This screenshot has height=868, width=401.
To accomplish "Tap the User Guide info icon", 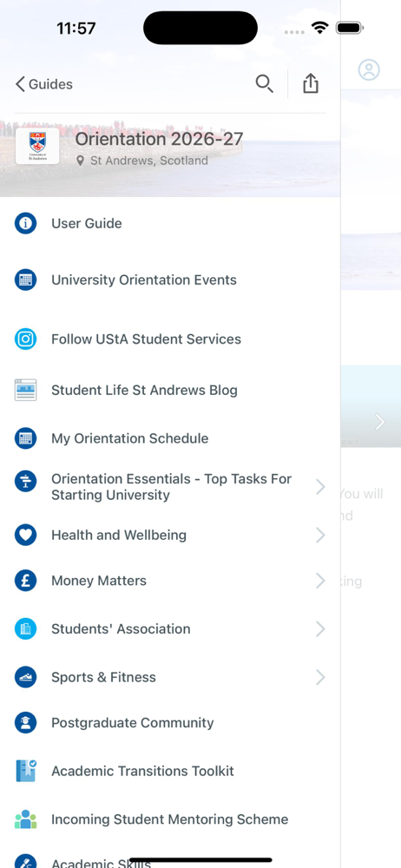I will click(25, 223).
